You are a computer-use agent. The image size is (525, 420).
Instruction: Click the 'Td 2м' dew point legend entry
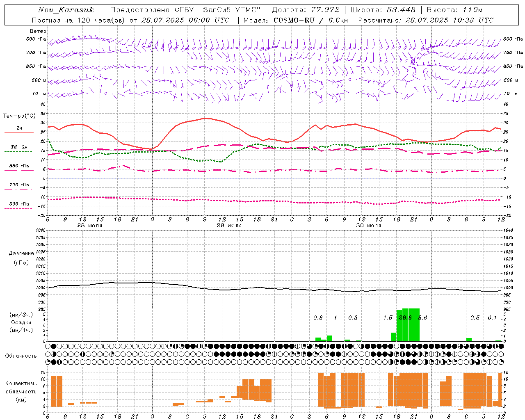pyautogui.click(x=19, y=147)
